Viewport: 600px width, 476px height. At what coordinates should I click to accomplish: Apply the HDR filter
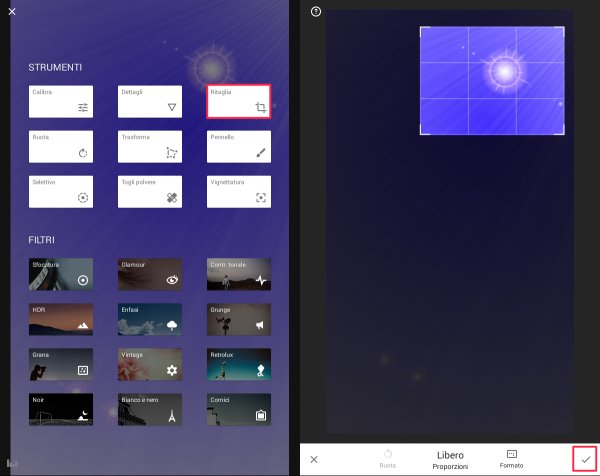click(x=61, y=319)
